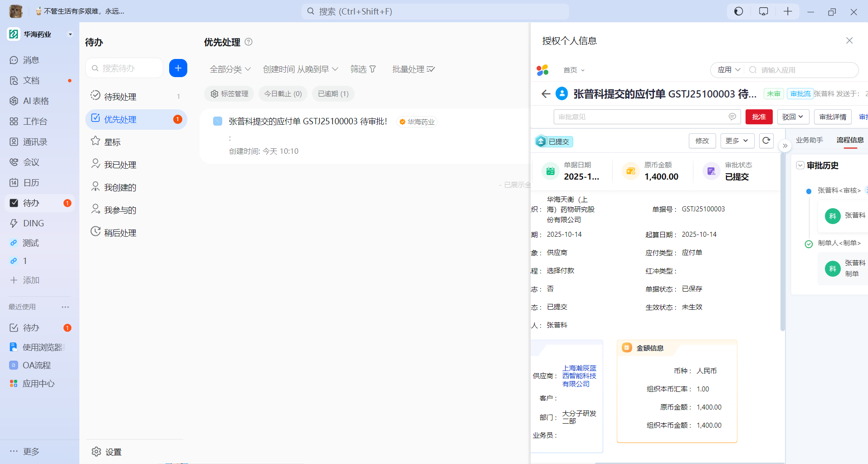Select 我参与的 todos
Image resolution: width=868 pixels, height=464 pixels.
136,210
